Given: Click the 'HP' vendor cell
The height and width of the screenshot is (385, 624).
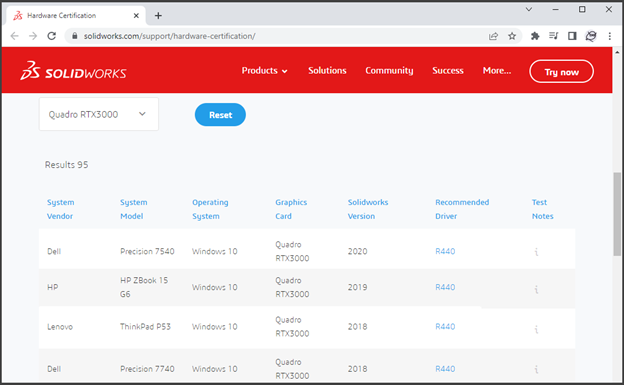Looking at the screenshot, I should click(x=53, y=287).
